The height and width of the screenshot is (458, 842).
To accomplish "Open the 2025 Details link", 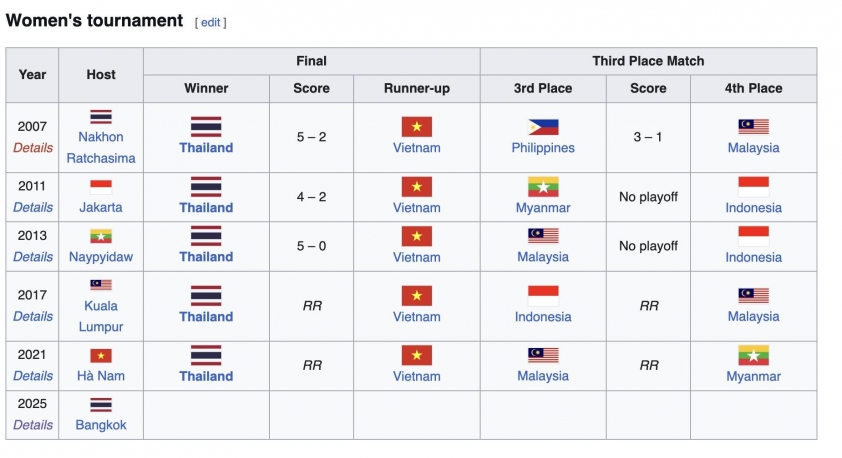I will tap(33, 425).
